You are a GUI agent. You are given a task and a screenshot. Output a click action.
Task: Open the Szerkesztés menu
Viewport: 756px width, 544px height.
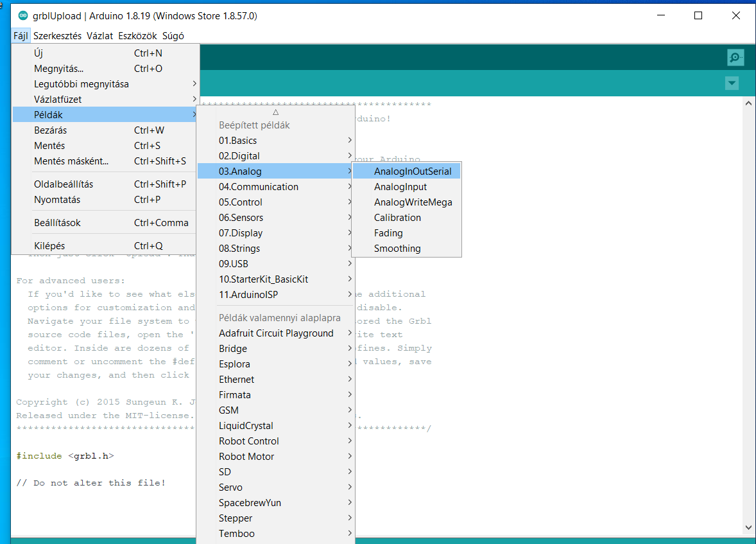(57, 36)
